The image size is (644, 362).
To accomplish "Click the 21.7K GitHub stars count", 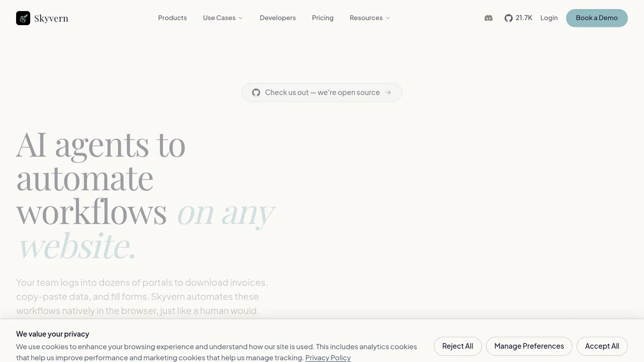I will [524, 18].
